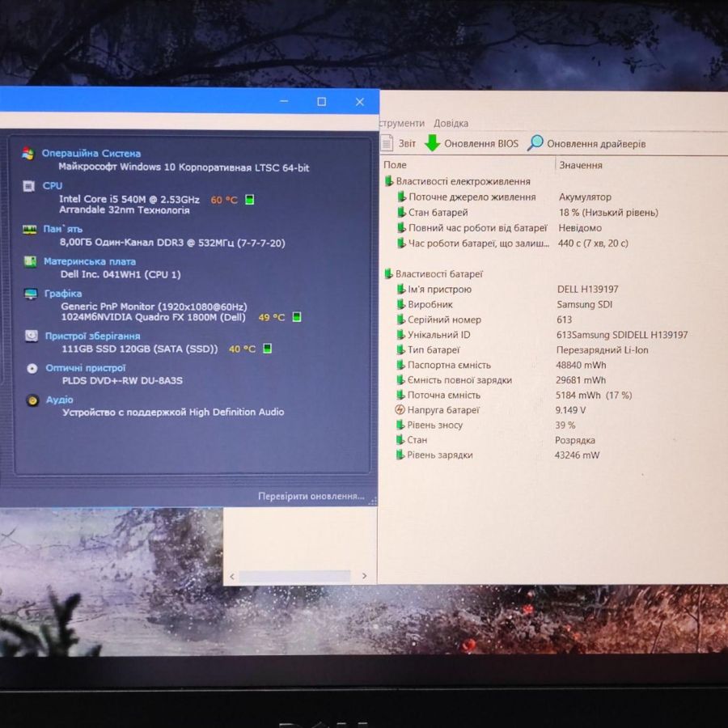Select the Samsung SDI manufacturer value
728x728 pixels.
[x=585, y=305]
